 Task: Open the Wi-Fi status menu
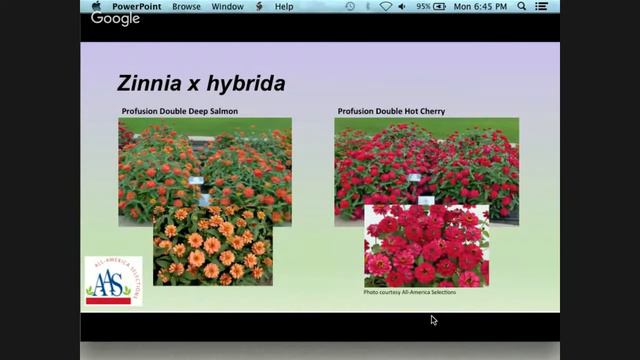pos(385,7)
